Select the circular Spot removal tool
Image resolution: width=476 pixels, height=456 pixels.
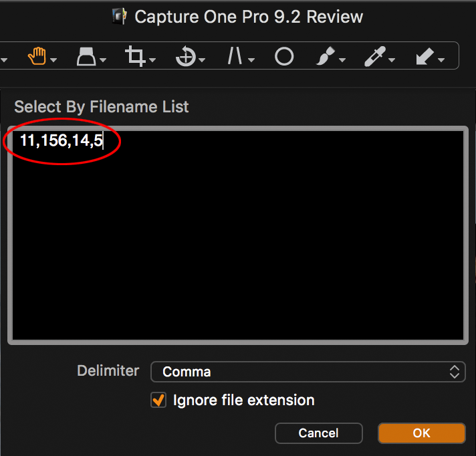coord(284,56)
